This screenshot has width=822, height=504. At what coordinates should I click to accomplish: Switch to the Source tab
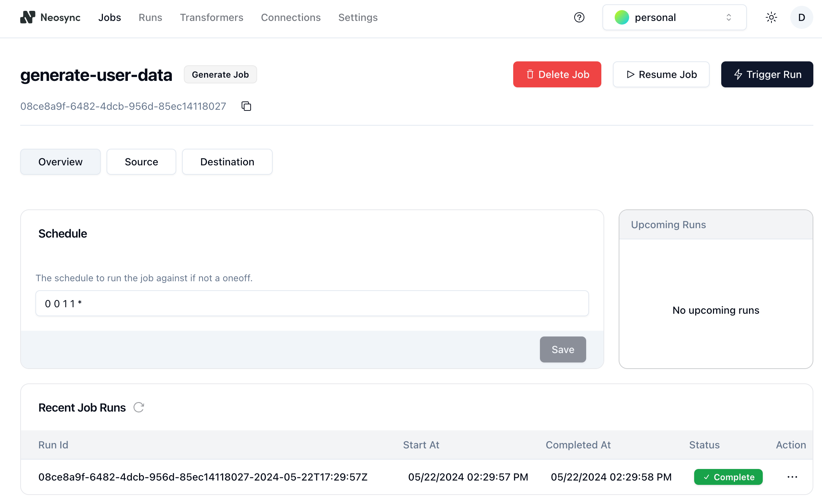pos(141,162)
